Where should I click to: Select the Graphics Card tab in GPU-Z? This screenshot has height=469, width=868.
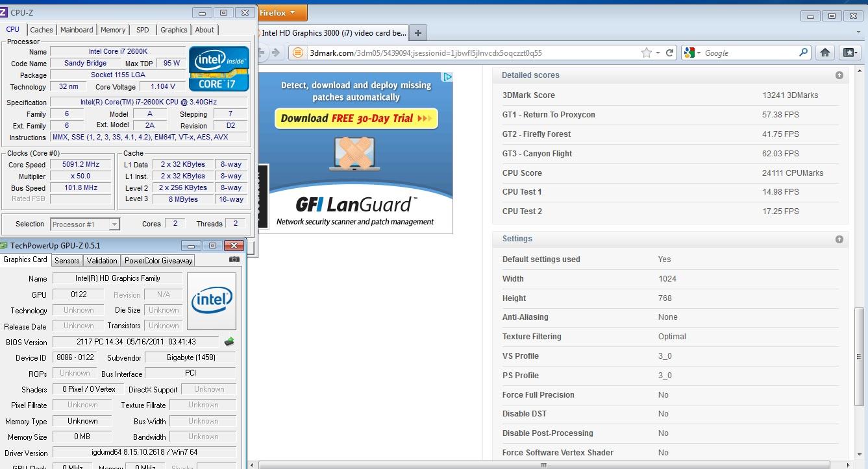pyautogui.click(x=25, y=259)
